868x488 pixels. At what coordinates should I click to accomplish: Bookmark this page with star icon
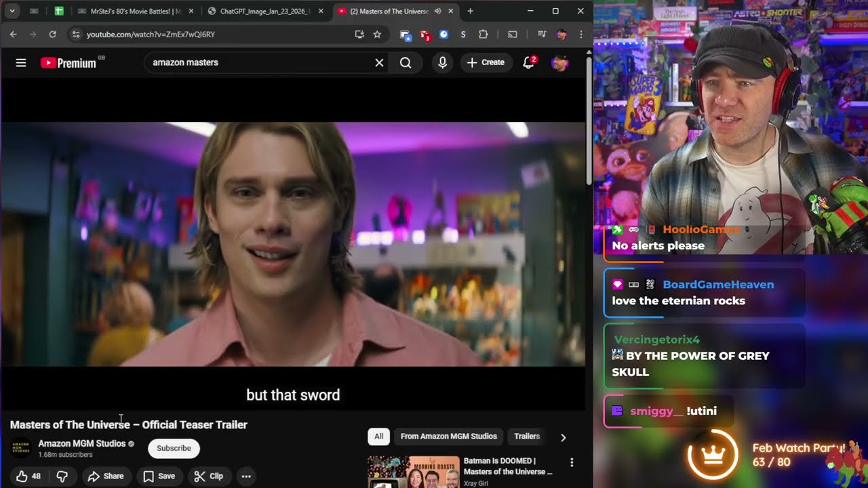point(377,34)
